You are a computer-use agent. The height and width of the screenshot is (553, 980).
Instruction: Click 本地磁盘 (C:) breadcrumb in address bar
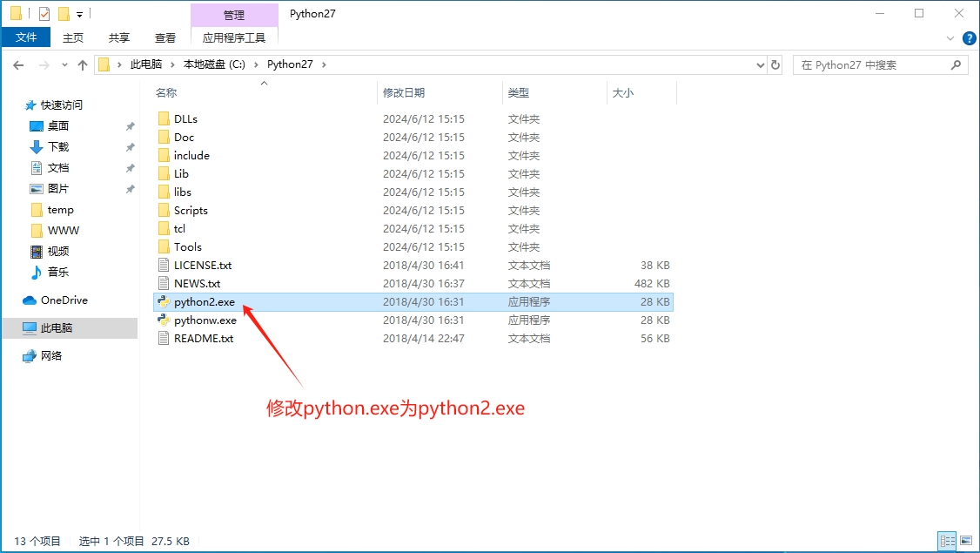tap(214, 64)
